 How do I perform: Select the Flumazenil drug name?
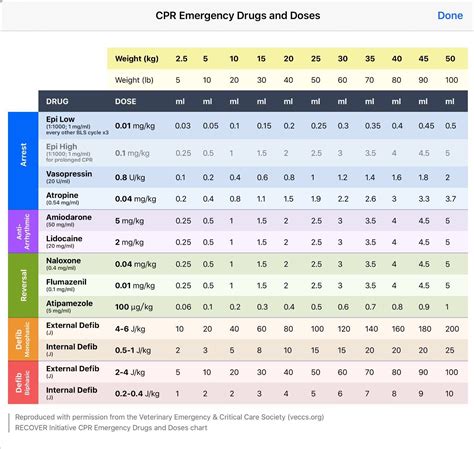[66, 282]
